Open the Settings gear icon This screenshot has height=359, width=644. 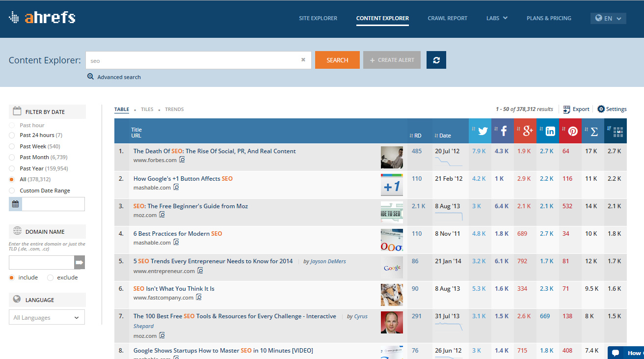601,109
